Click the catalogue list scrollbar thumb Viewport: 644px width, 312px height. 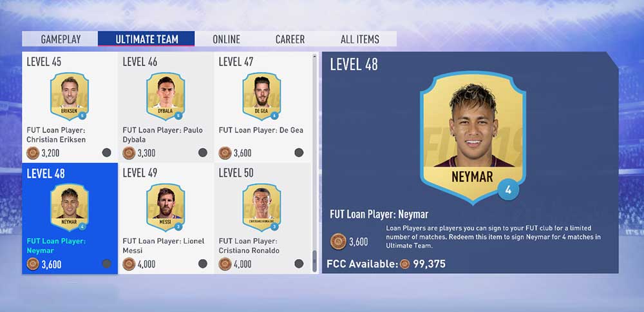[315, 262]
